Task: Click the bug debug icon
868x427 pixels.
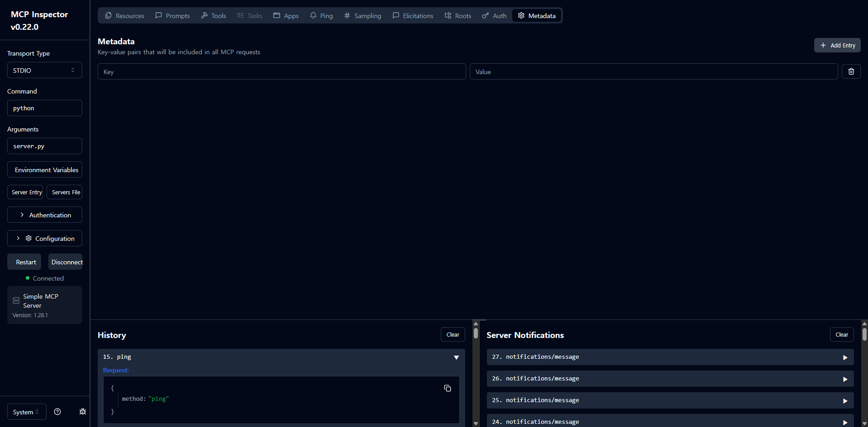Action: (x=83, y=412)
